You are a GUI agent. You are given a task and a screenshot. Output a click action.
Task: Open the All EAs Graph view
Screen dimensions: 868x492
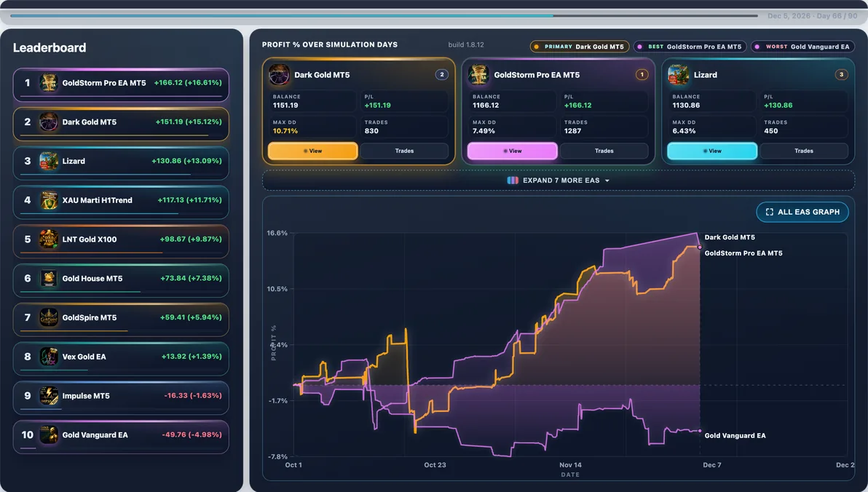(802, 212)
